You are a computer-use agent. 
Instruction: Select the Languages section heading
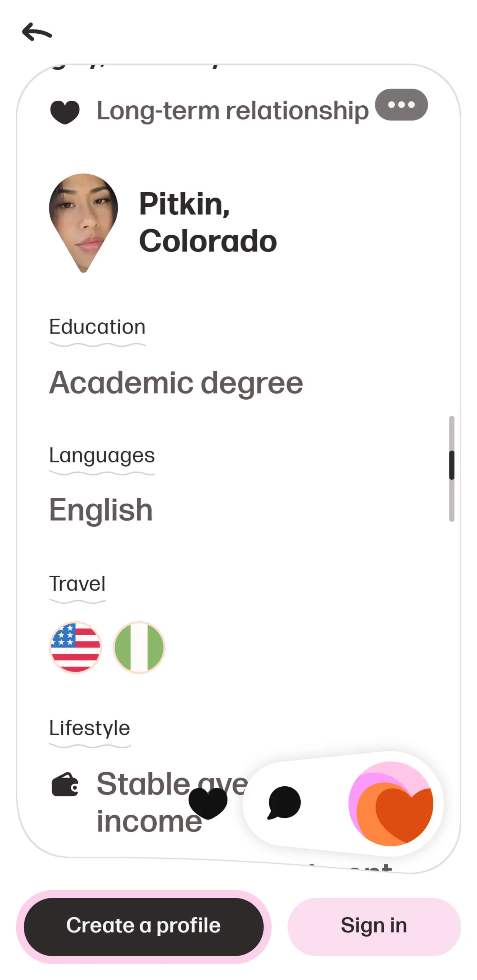[102, 455]
